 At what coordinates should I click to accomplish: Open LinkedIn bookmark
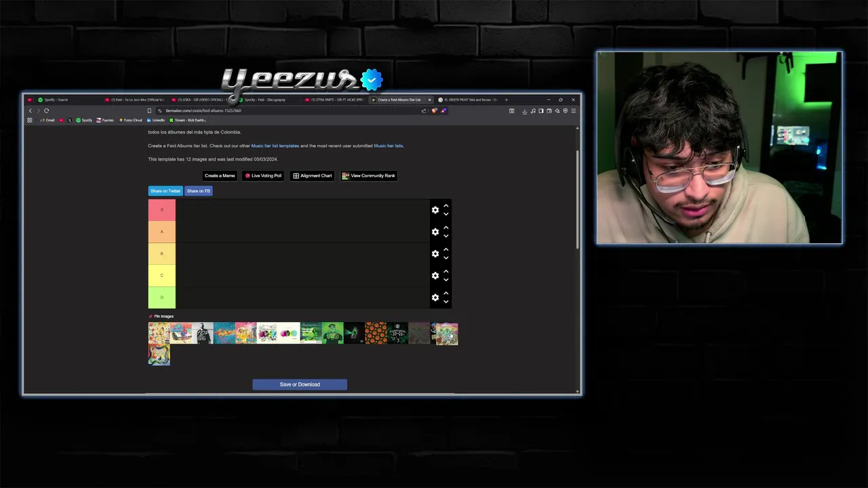(x=155, y=120)
